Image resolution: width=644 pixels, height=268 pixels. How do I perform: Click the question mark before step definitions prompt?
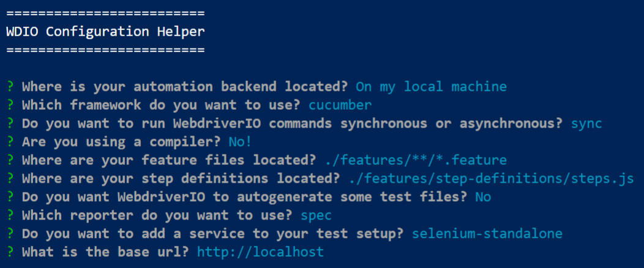click(10, 178)
